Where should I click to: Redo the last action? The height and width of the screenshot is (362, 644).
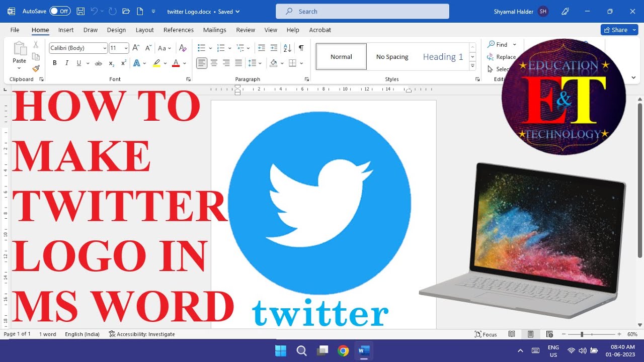(113, 11)
